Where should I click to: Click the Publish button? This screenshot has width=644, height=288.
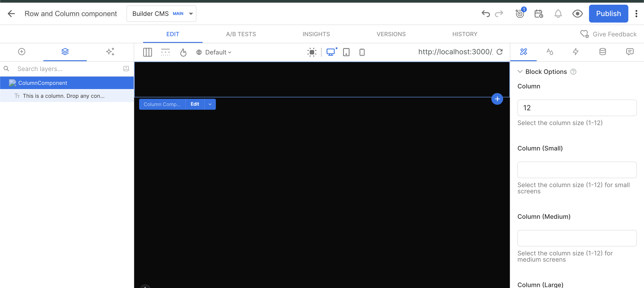pos(608,13)
